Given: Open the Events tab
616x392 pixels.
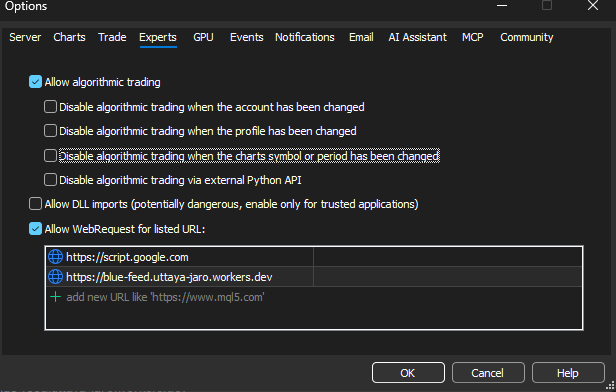Looking at the screenshot, I should [x=247, y=37].
